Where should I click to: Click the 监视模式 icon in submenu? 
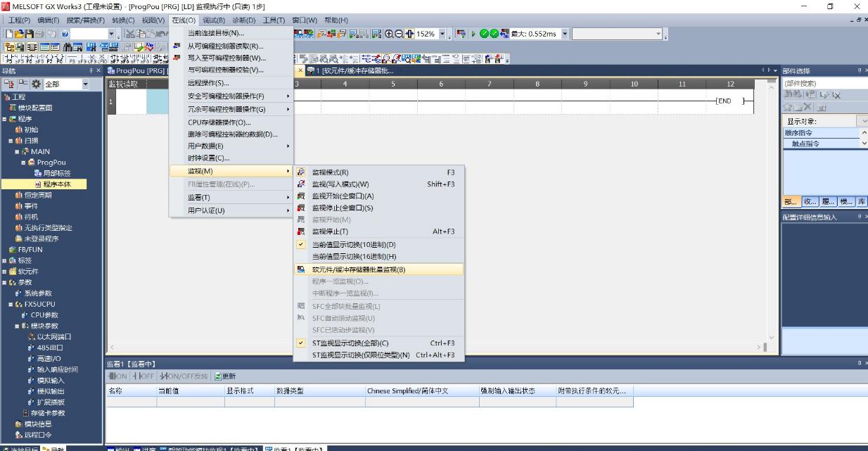[x=302, y=172]
